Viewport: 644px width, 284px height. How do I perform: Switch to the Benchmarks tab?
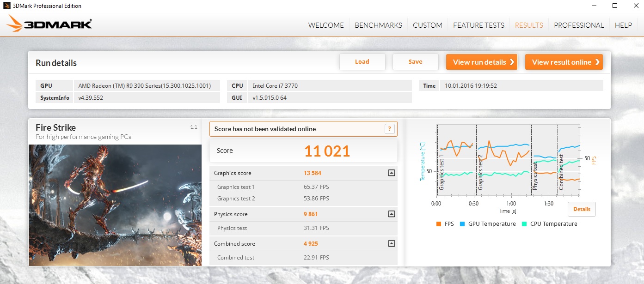[378, 25]
